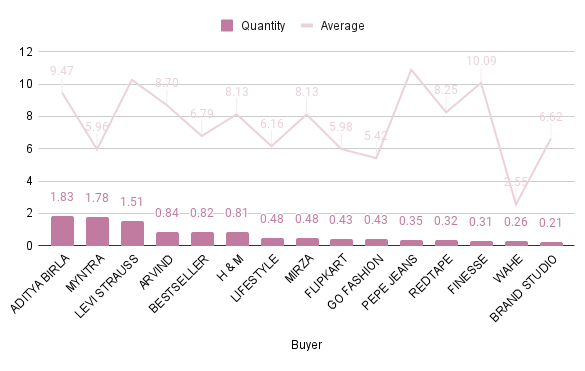Image resolution: width=585 pixels, height=371 pixels.
Task: Select the Quantity legend label
Action: click(263, 26)
